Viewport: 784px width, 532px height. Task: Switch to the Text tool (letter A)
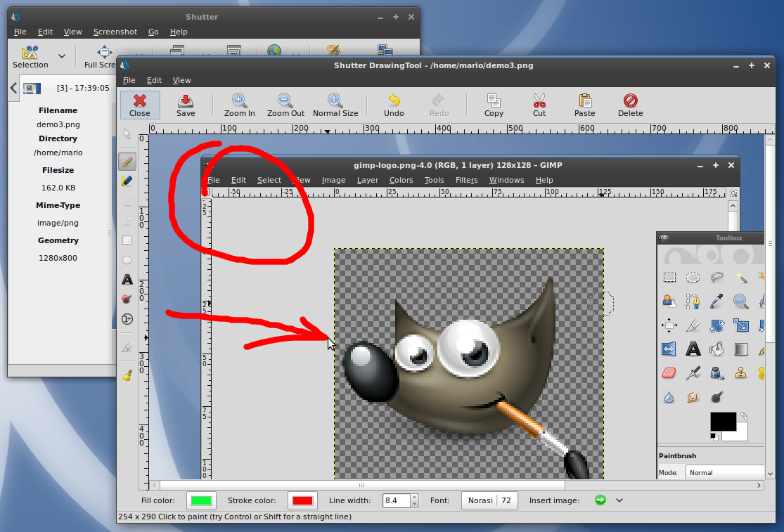click(127, 280)
